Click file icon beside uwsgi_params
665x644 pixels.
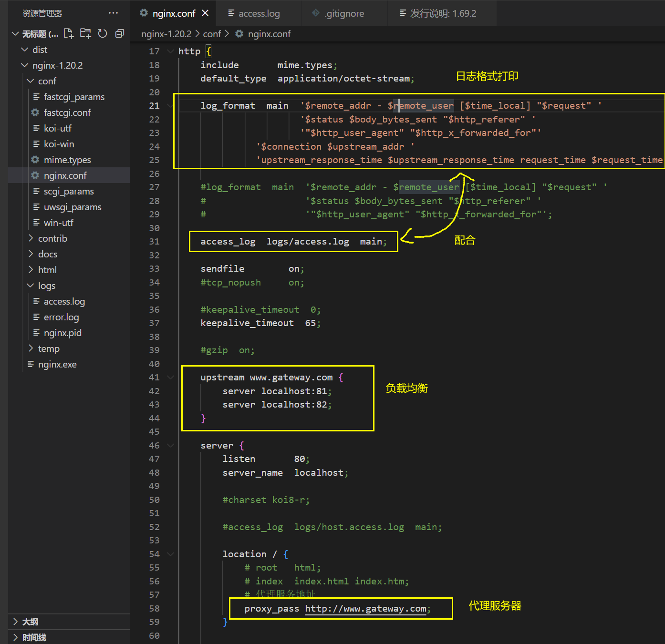click(x=36, y=207)
